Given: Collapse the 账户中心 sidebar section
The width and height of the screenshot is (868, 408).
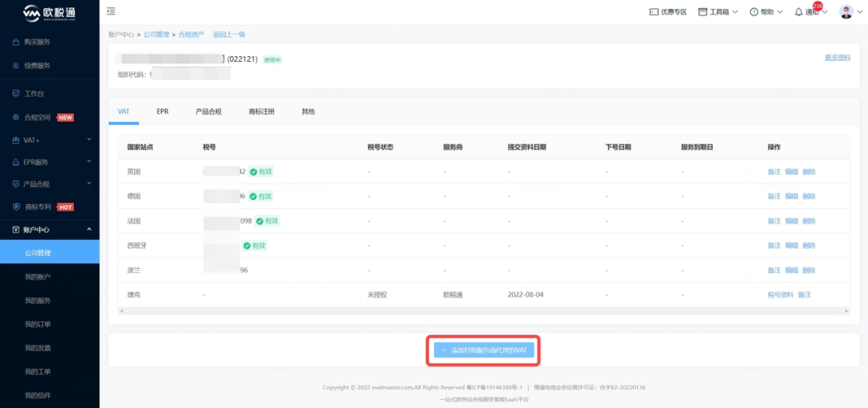Looking at the screenshot, I should 48,230.
